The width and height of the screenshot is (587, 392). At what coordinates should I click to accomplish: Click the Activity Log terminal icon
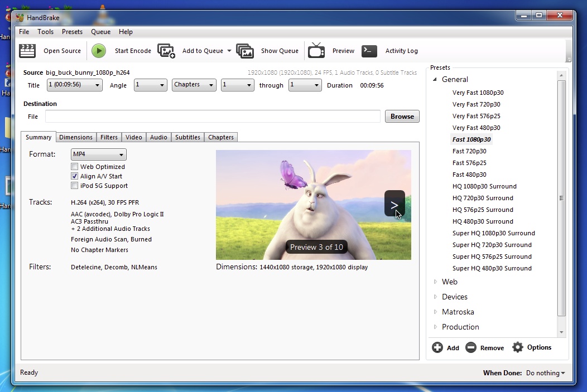click(x=369, y=51)
